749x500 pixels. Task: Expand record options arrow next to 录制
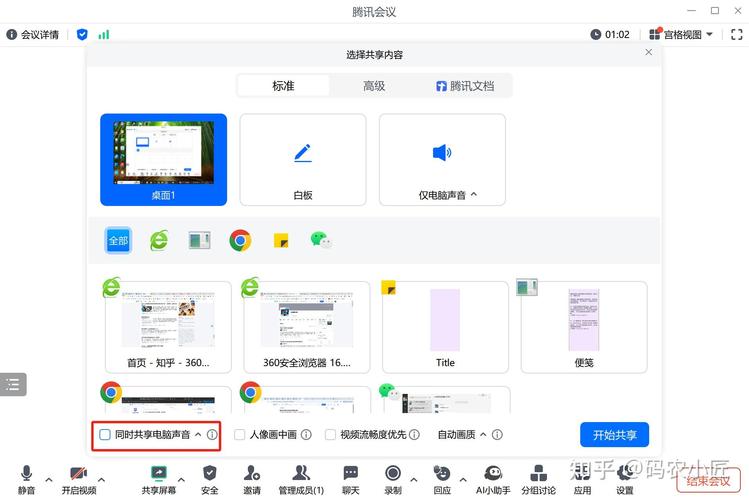(x=414, y=479)
